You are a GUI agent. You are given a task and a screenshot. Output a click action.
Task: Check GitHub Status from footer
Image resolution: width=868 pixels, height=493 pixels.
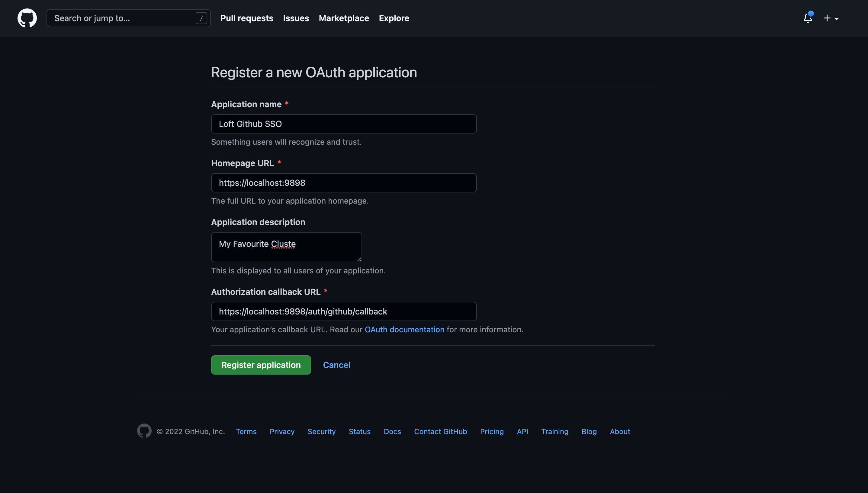pyautogui.click(x=359, y=431)
